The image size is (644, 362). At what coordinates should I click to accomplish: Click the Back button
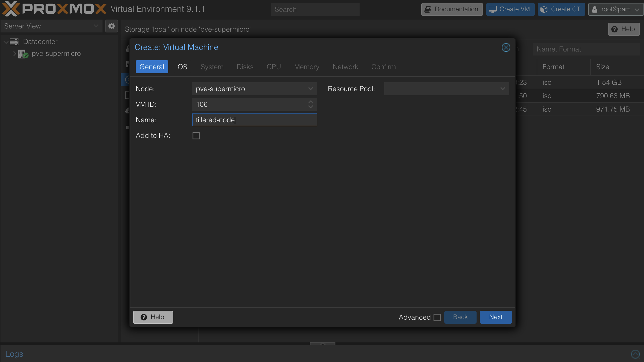[x=460, y=317]
